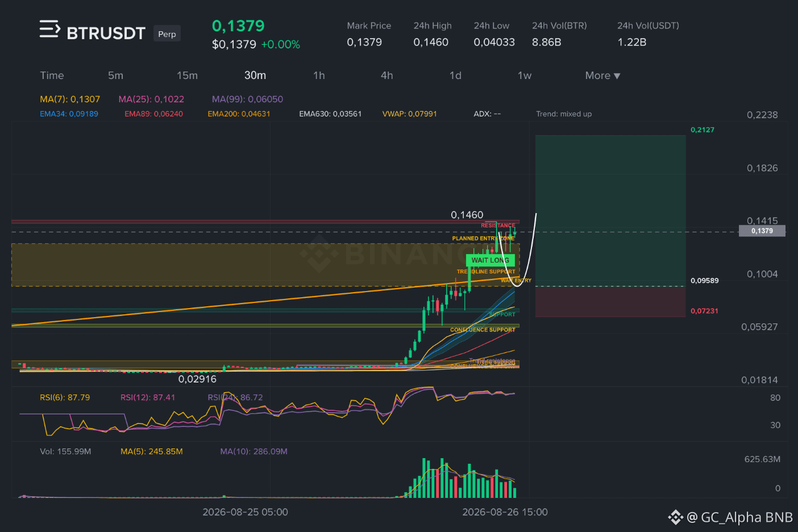Viewport: 798px width, 532px height.
Task: Click the EMA200: 0,04631 readout
Action: [x=239, y=114]
